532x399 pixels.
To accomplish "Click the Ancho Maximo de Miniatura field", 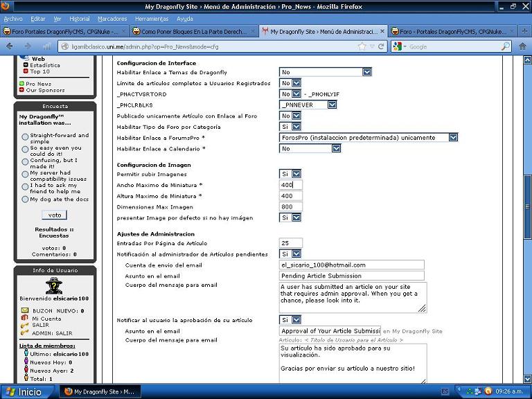I will [x=291, y=185].
